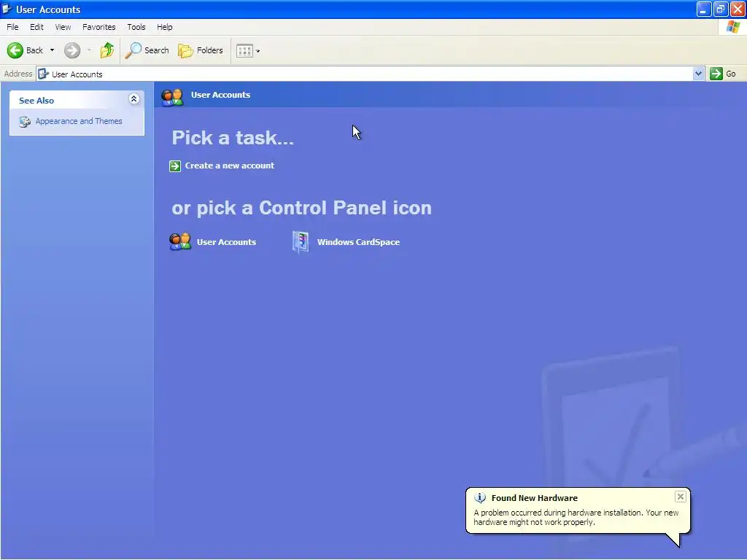747x560 pixels.
Task: Click the green Back arrow button
Action: (x=15, y=50)
